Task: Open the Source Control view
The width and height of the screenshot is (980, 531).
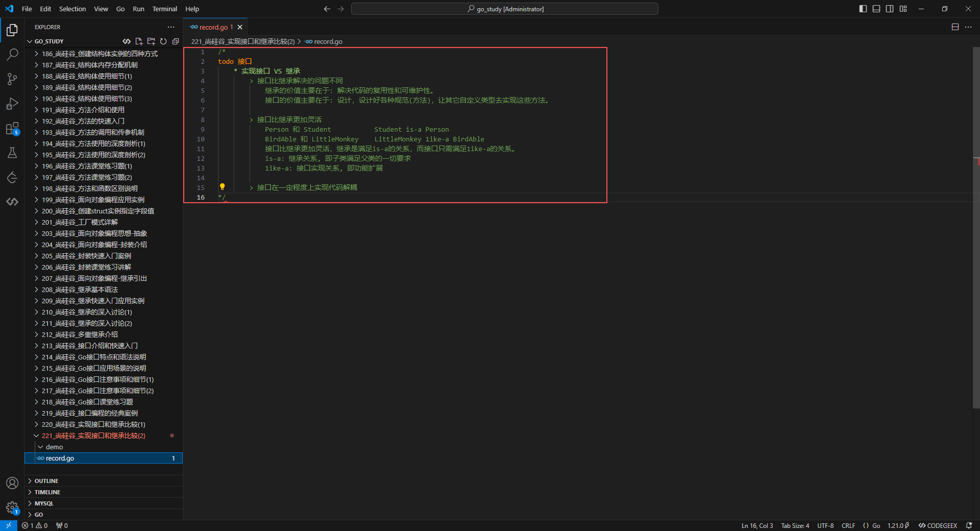Action: coord(12,79)
